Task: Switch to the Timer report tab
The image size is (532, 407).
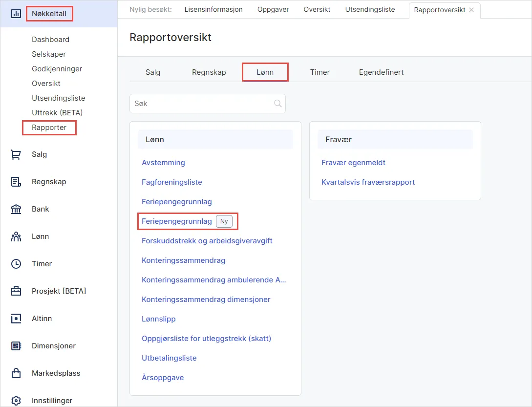Action: [319, 72]
